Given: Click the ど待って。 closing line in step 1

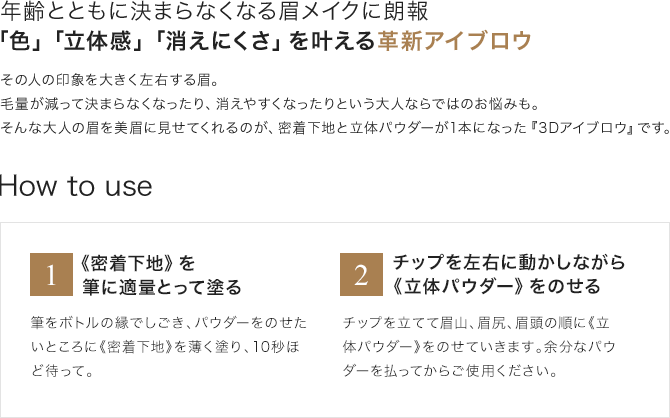Looking at the screenshot, I should pos(62,371).
